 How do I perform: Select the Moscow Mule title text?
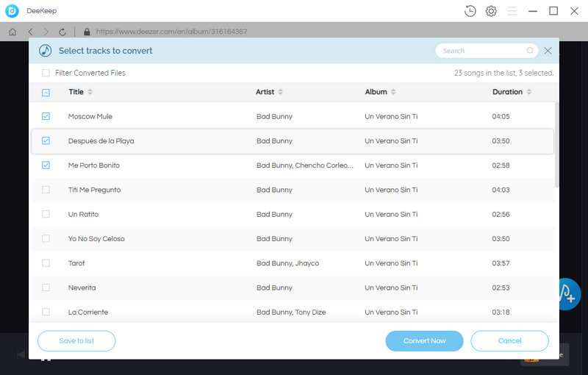pyautogui.click(x=90, y=117)
